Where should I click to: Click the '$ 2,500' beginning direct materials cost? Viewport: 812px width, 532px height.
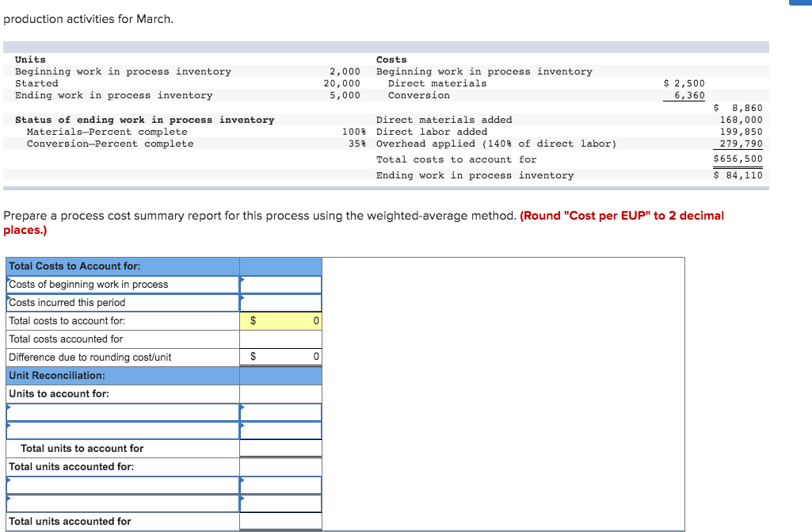(x=684, y=83)
